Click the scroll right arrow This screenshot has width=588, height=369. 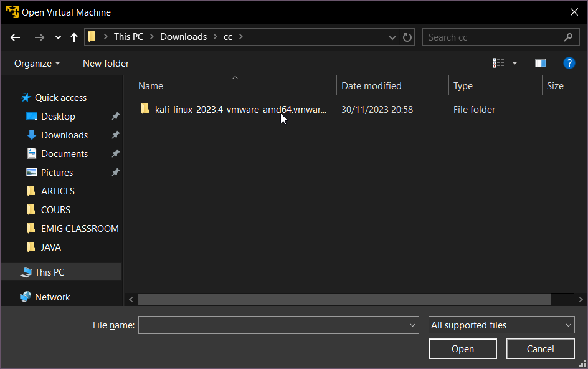pyautogui.click(x=581, y=300)
